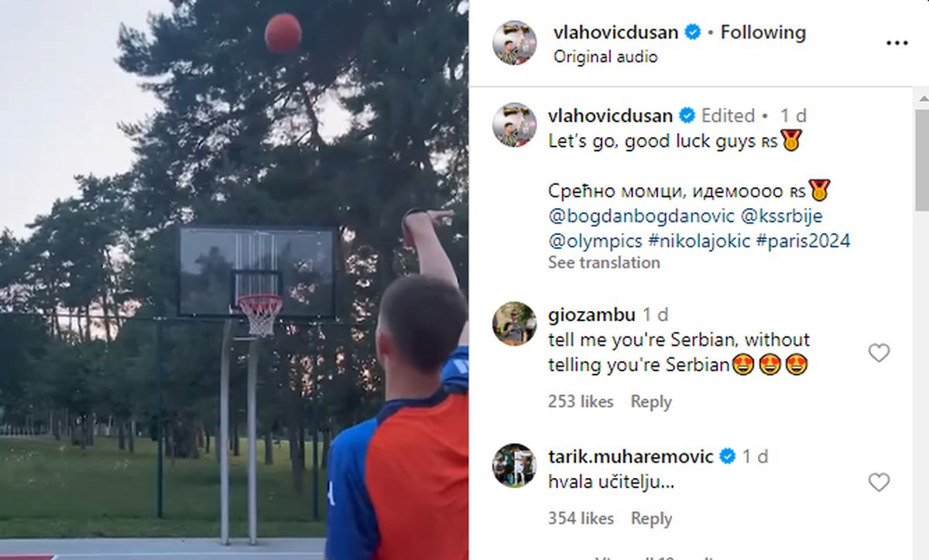Viewport: 929px width, 560px height.
Task: Like tarik.muharemovic's comment with the heart icon
Action: click(879, 483)
